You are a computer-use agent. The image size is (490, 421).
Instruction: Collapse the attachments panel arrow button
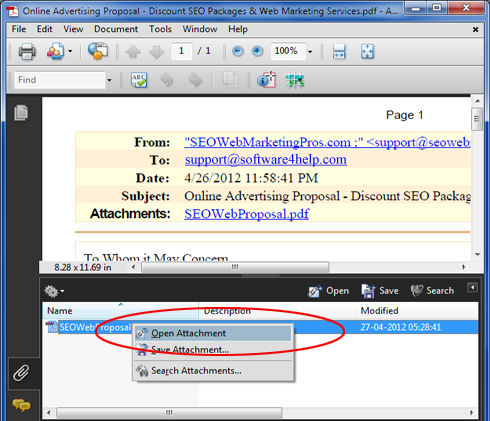[472, 288]
